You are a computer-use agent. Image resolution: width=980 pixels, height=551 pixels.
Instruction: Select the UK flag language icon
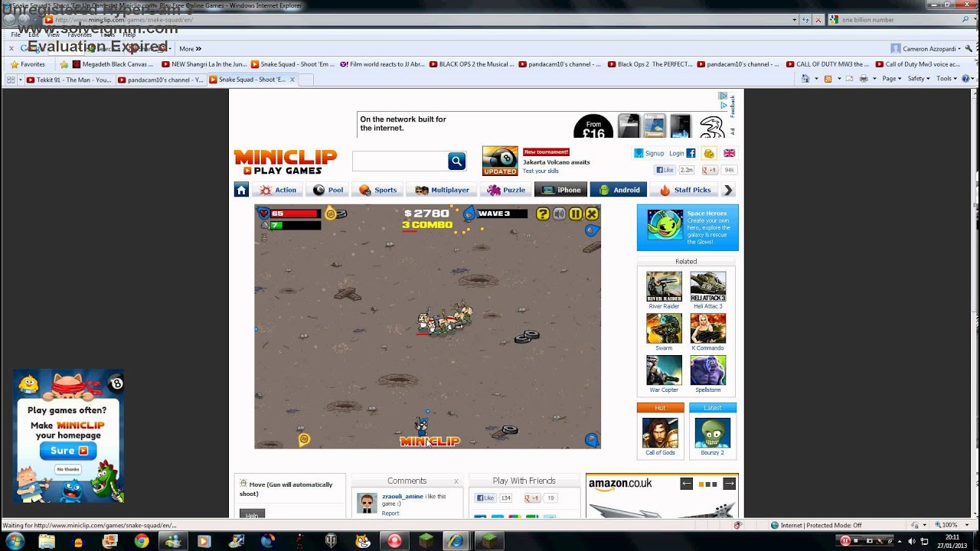click(x=729, y=153)
